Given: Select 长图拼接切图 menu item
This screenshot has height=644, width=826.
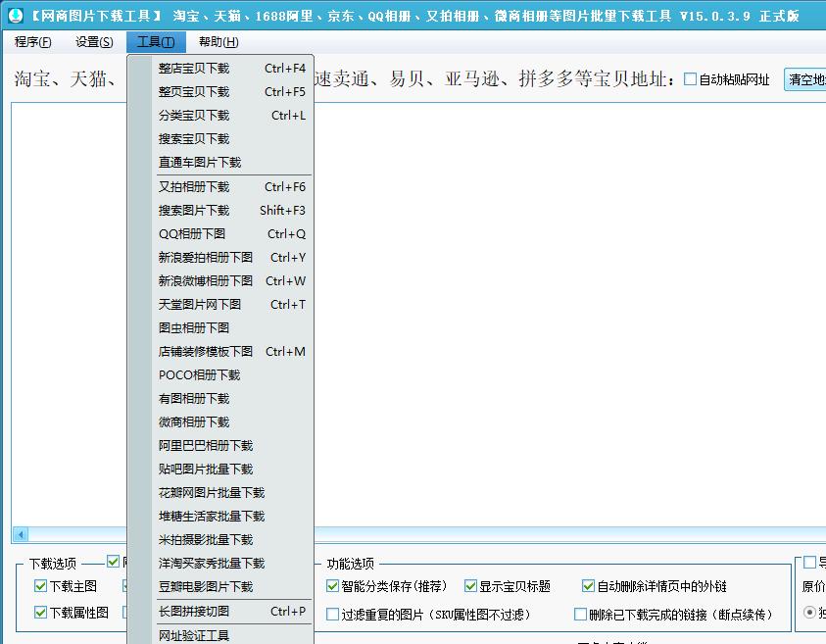Looking at the screenshot, I should 194,611.
